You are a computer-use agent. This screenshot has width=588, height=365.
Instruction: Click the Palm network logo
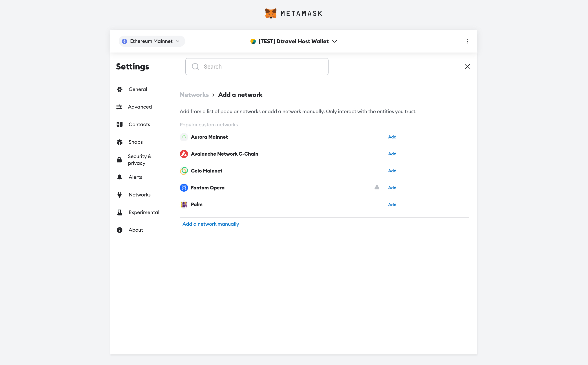(184, 204)
